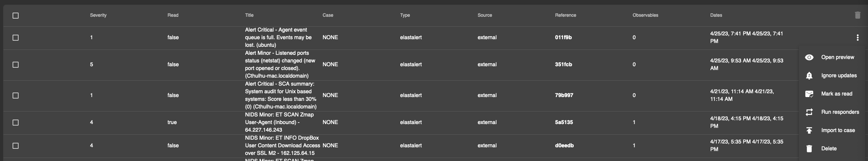
Task: Sort by the Severity column header
Action: point(98,15)
